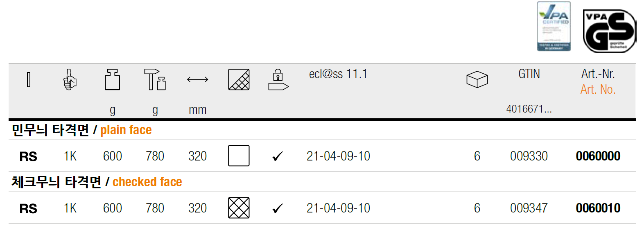
Task: Click the hatched striking face header icon
Action: 239,79
